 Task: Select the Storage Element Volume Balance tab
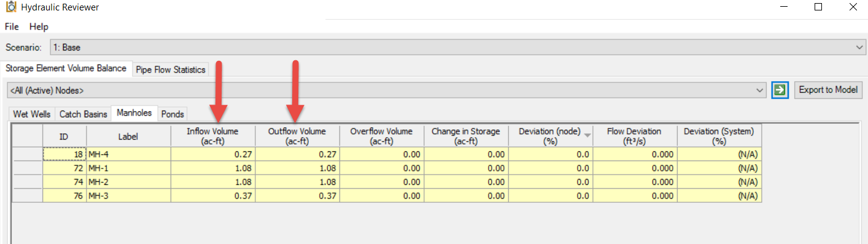tap(66, 68)
